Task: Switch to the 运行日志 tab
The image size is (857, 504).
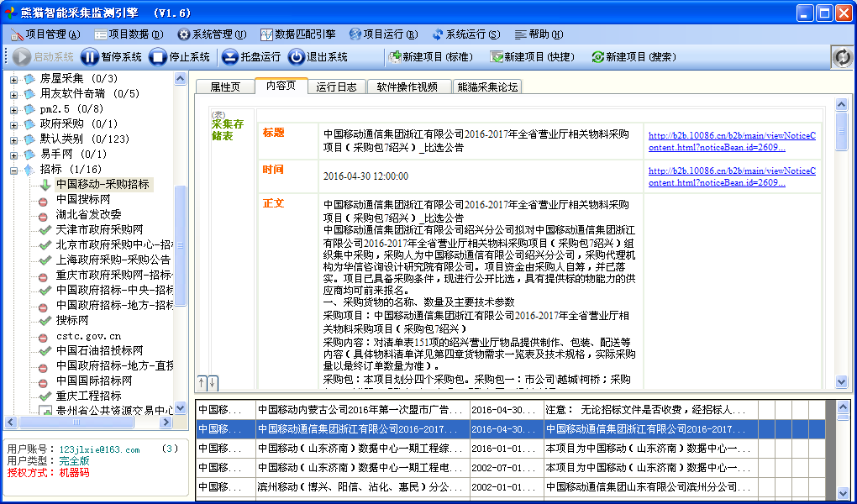Action: (336, 87)
